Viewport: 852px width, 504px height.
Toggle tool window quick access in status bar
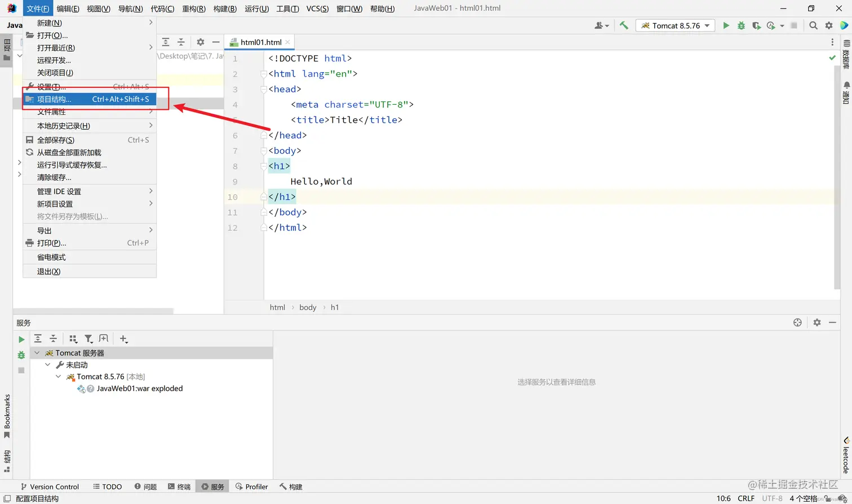tap(7, 498)
